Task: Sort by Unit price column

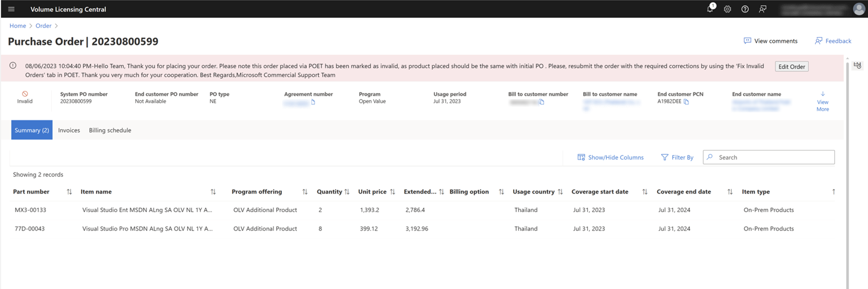Action: [393, 192]
